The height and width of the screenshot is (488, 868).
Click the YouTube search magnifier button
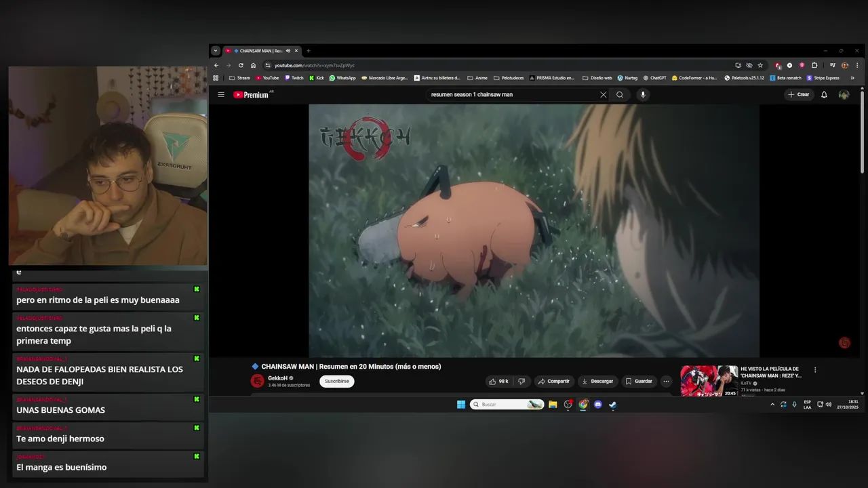620,95
